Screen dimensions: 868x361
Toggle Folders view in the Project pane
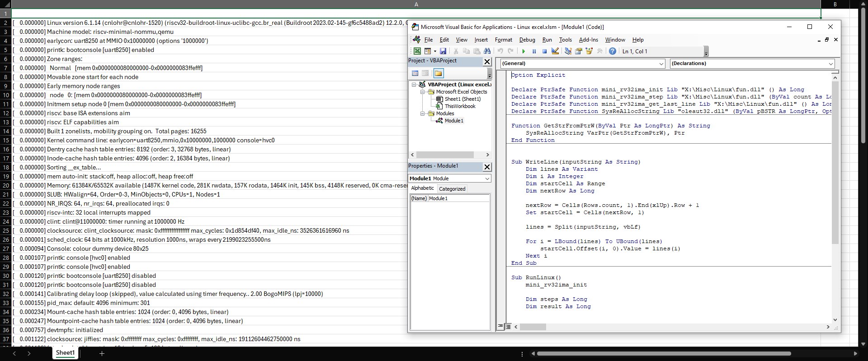coord(438,73)
